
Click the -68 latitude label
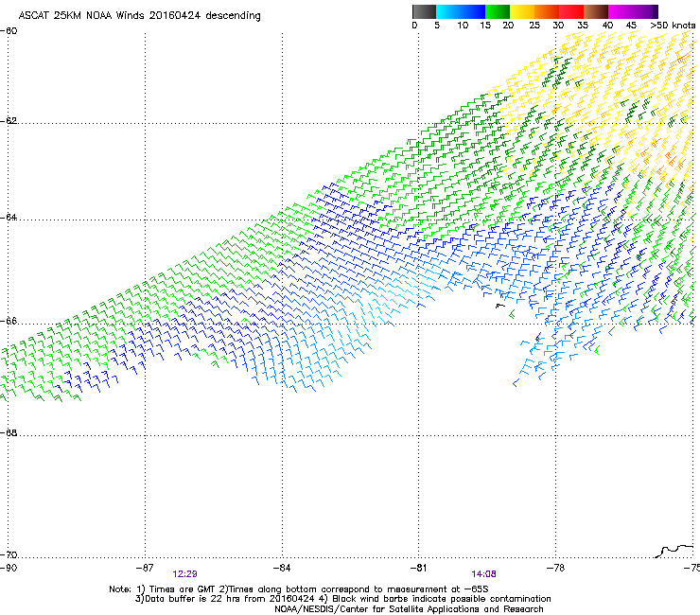coord(9,432)
